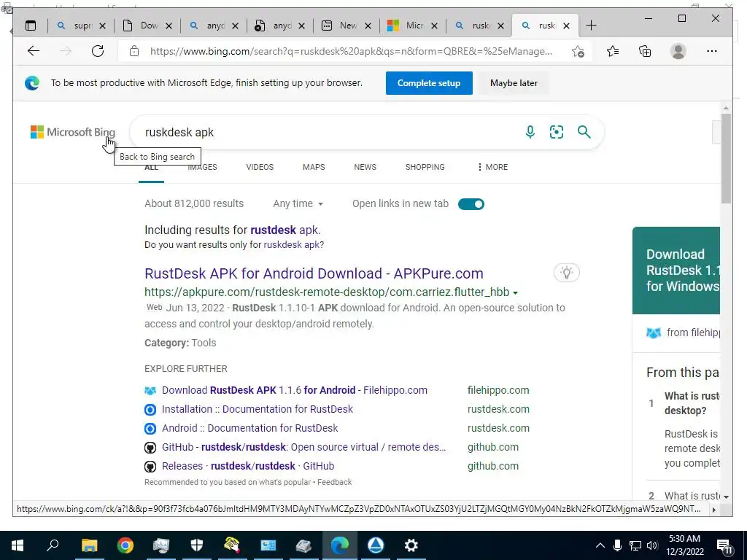Open the notification center icon

click(x=724, y=547)
